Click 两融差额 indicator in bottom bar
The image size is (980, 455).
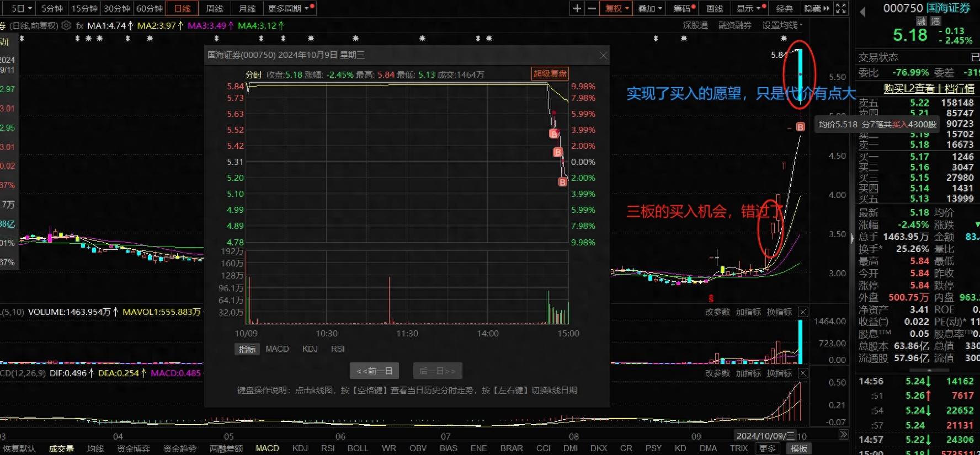226,448
